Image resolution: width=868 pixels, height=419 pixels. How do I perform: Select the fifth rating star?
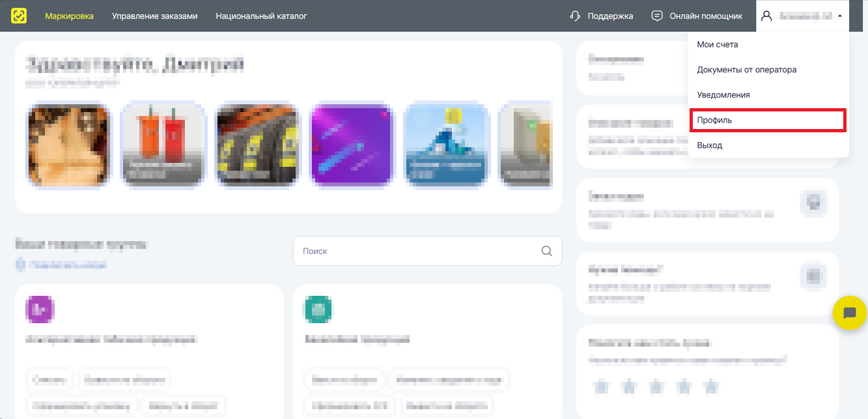[x=711, y=386]
